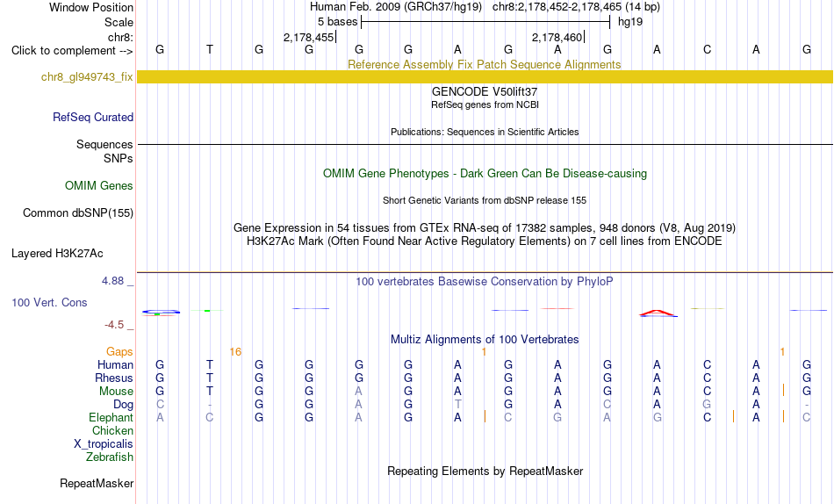Open 'Reference Assembly Fix Patch Sequence Alignments' title
The height and width of the screenshot is (504, 834).
(x=484, y=64)
